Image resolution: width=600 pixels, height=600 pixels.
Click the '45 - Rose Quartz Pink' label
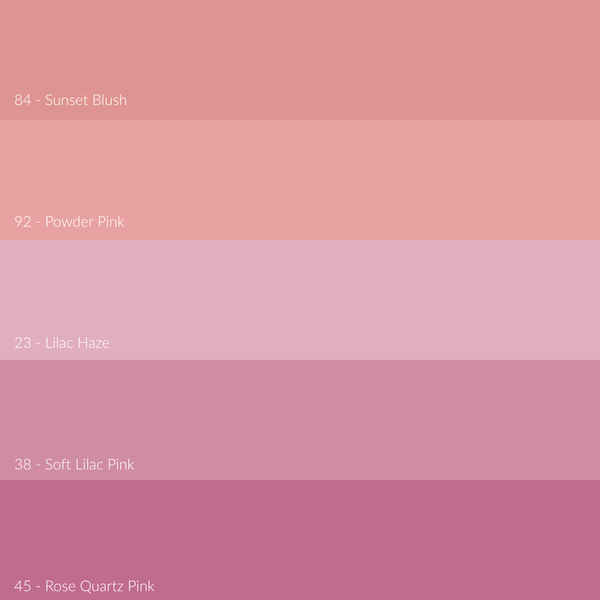(84, 586)
